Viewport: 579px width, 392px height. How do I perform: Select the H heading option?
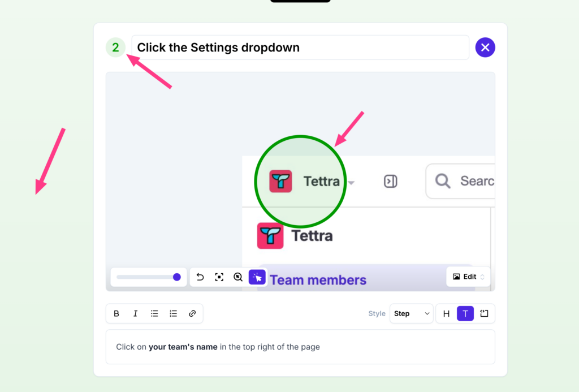pos(446,313)
